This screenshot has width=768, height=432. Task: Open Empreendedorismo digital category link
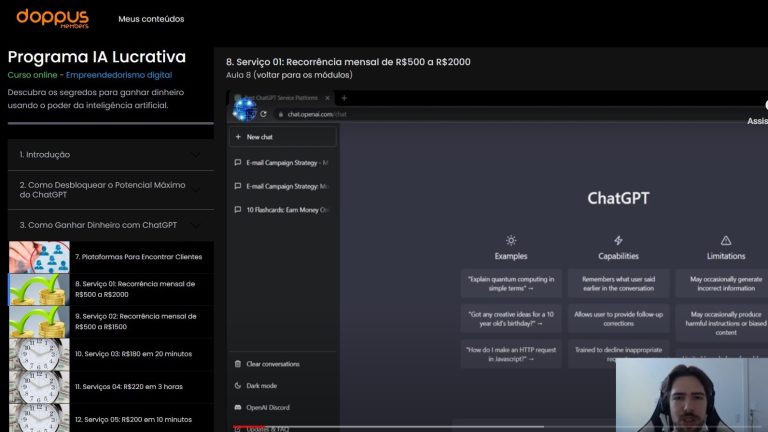click(x=119, y=75)
